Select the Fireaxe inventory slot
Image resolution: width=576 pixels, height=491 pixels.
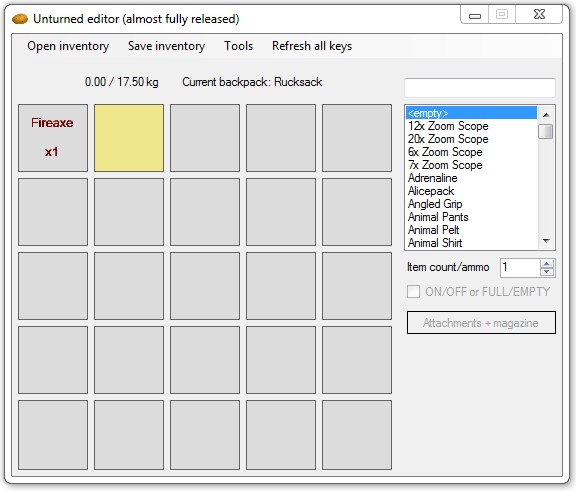[x=53, y=138]
